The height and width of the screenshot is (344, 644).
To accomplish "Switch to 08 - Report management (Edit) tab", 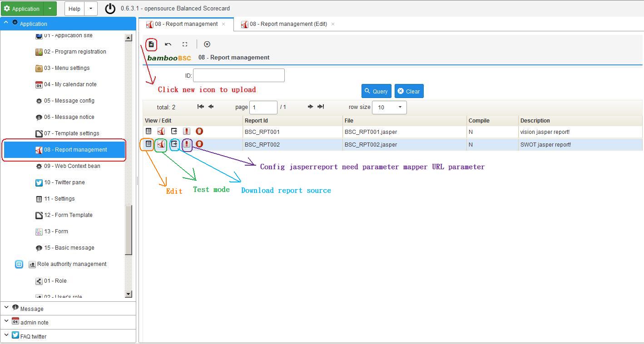I will [288, 24].
